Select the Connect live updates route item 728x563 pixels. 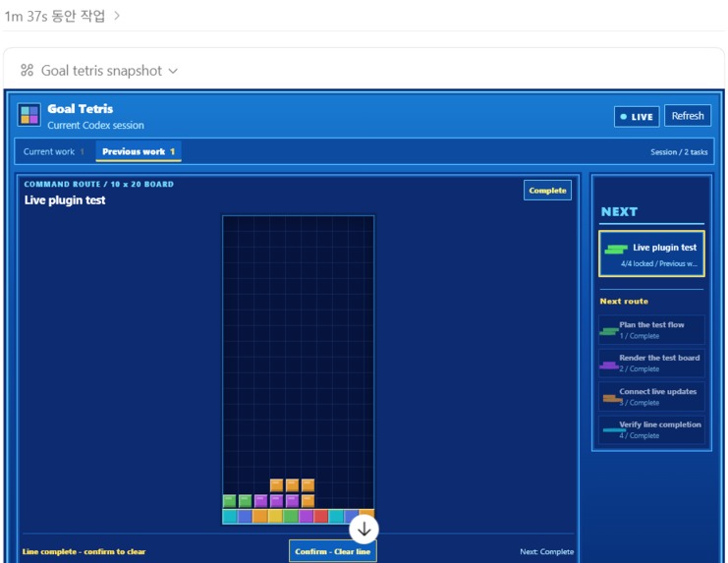[x=651, y=396]
